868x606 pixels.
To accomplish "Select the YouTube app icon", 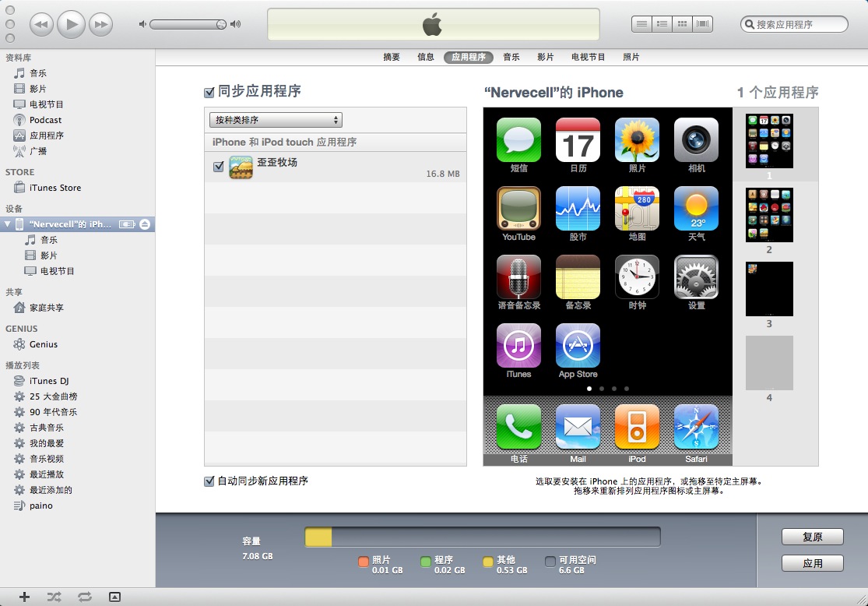I will coord(518,208).
